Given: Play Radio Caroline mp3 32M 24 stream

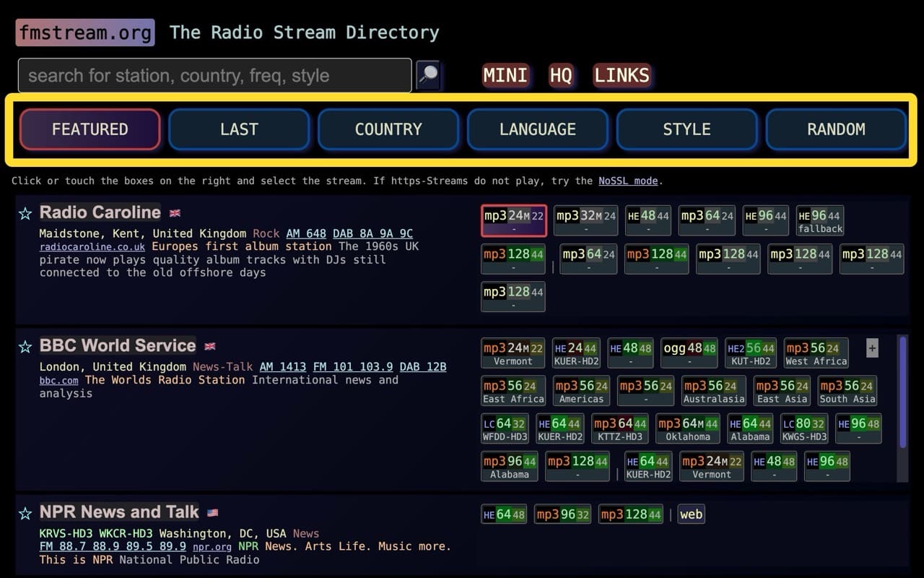Looking at the screenshot, I should point(585,220).
